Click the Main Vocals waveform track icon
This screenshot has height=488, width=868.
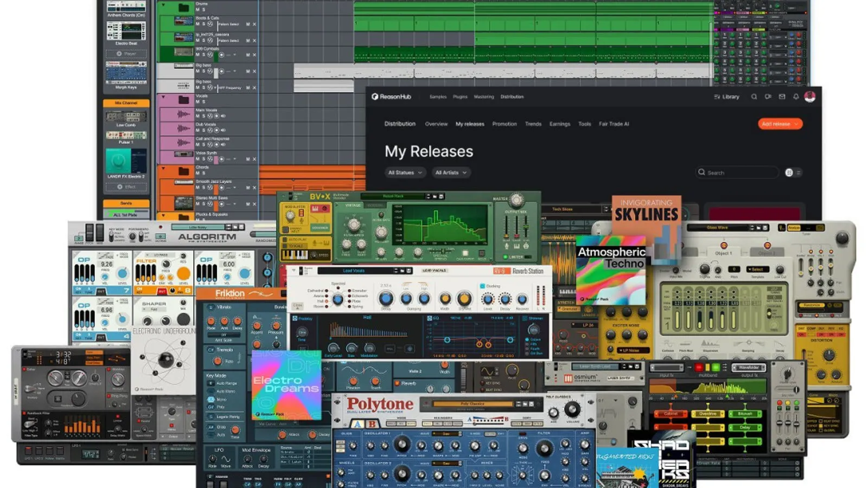[183, 114]
